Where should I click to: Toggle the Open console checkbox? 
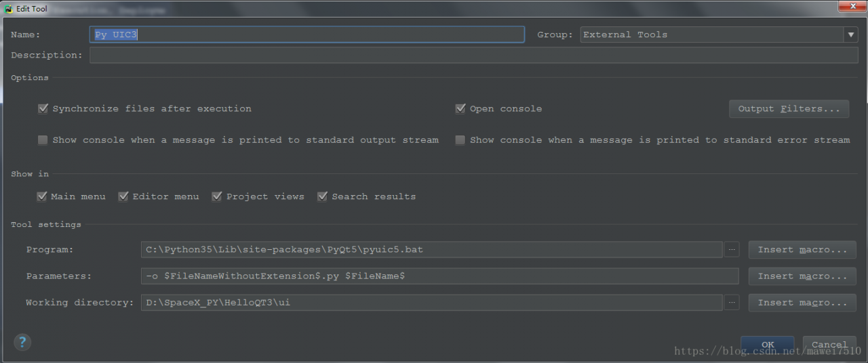(x=460, y=108)
